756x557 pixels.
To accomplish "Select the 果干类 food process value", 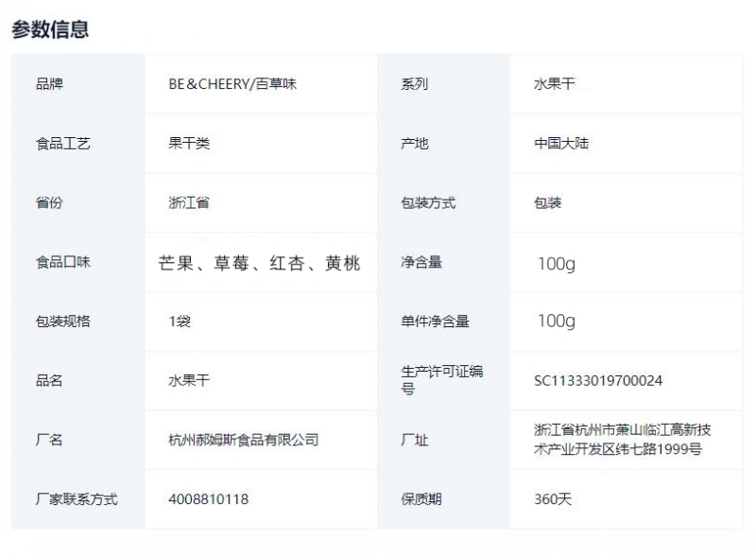I will (x=189, y=144).
